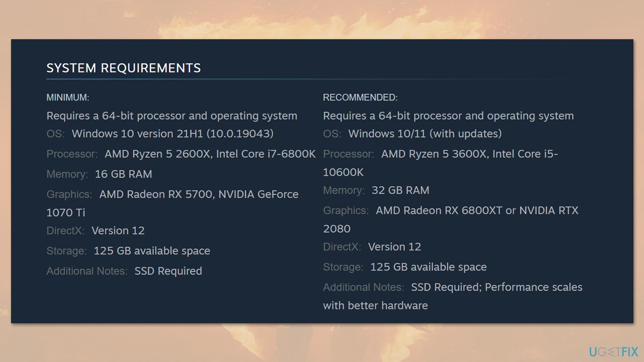The height and width of the screenshot is (362, 644).
Task: Click the SYSTEM REQUIREMENTS heading
Action: point(124,68)
